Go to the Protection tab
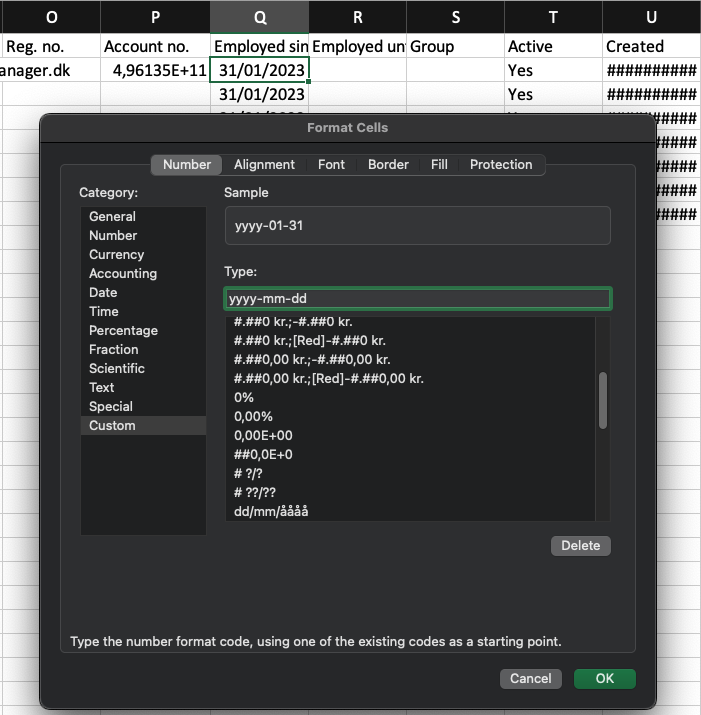The height and width of the screenshot is (715, 701). tap(501, 164)
